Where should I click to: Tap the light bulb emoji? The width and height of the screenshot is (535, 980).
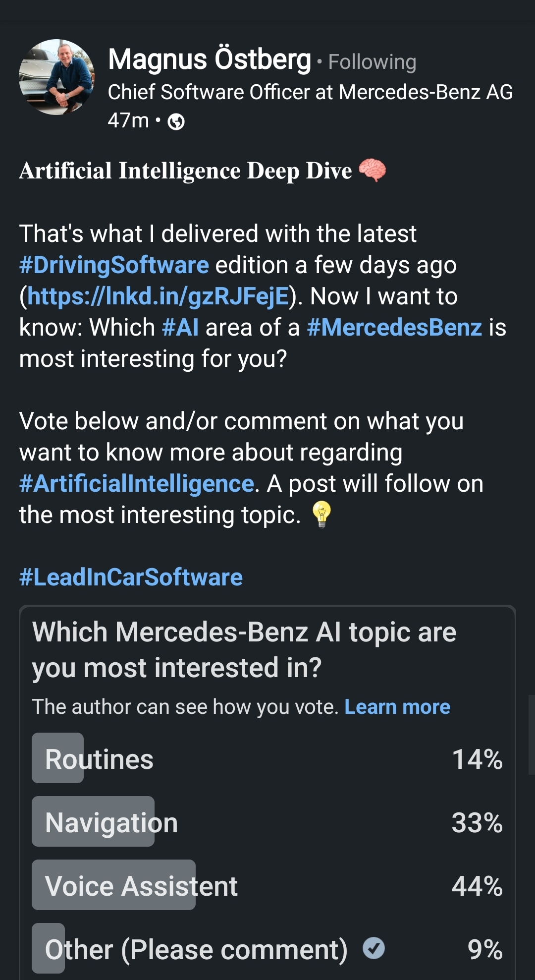click(x=321, y=514)
